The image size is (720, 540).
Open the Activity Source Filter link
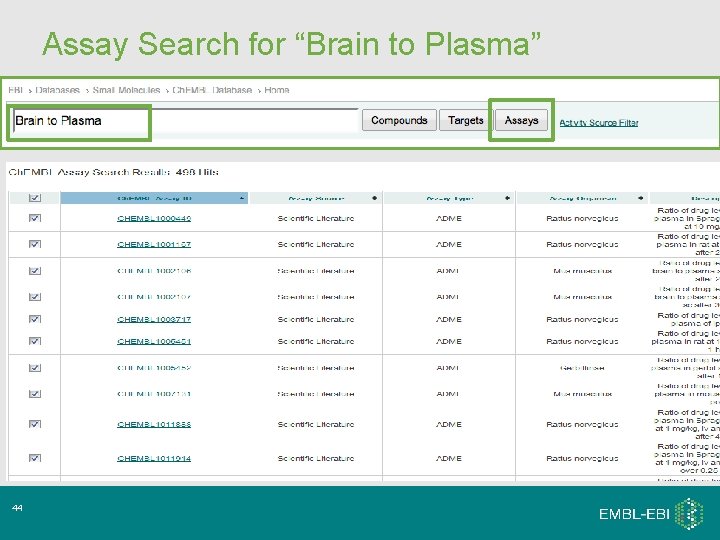pos(599,123)
